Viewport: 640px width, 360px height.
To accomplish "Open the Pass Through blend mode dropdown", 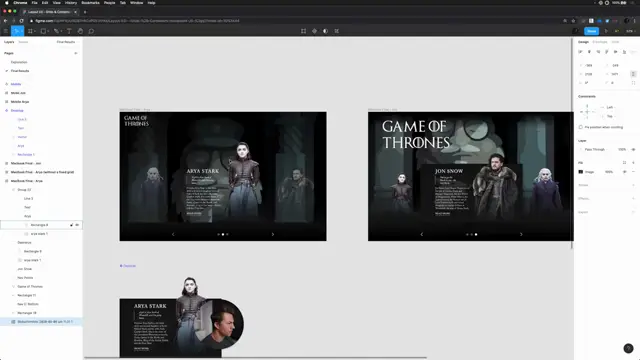I will pyautogui.click(x=595, y=149).
